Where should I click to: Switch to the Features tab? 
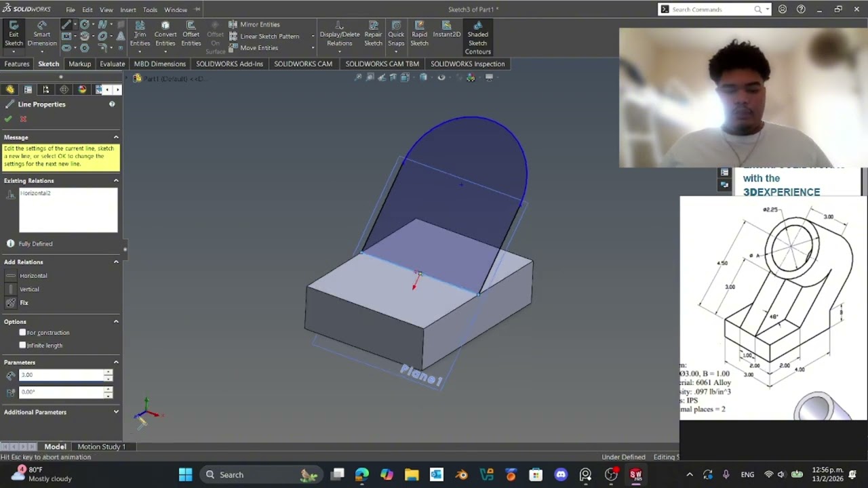tap(17, 64)
